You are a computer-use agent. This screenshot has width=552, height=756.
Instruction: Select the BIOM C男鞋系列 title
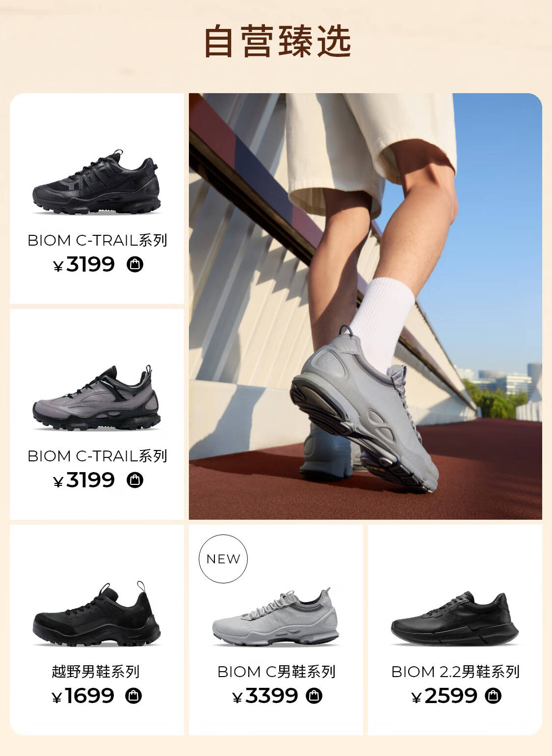coord(276,672)
